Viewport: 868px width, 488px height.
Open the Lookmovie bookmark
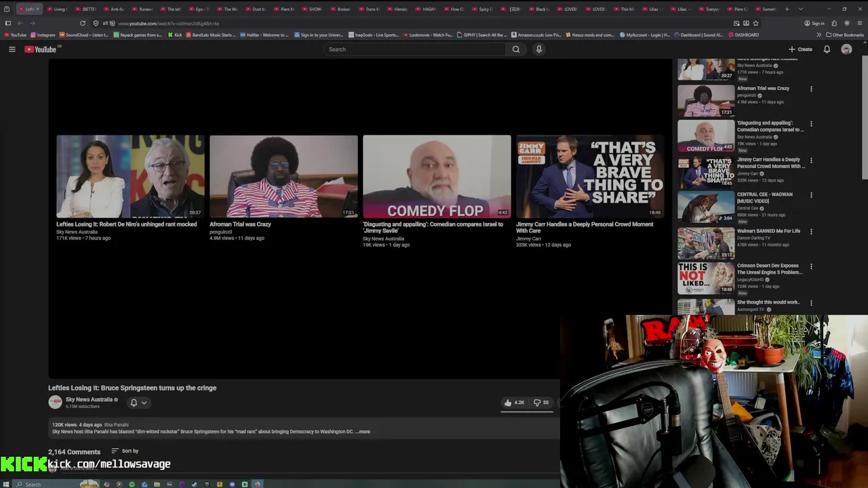coord(428,35)
